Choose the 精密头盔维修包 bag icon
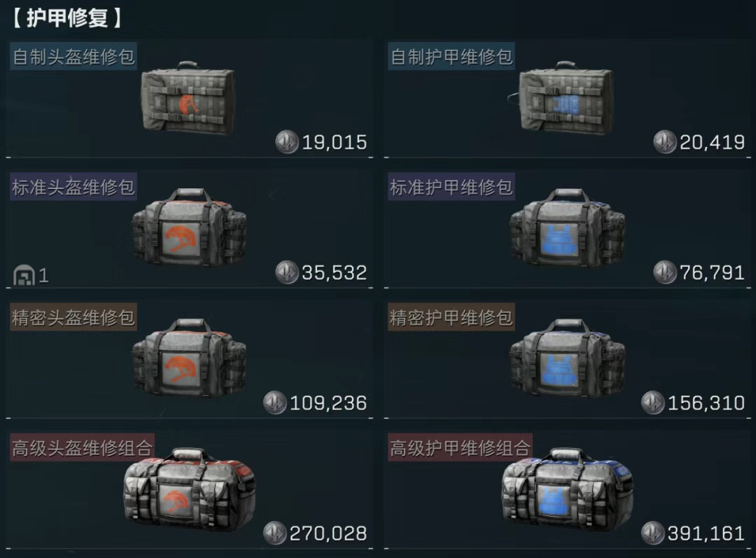 (x=189, y=358)
